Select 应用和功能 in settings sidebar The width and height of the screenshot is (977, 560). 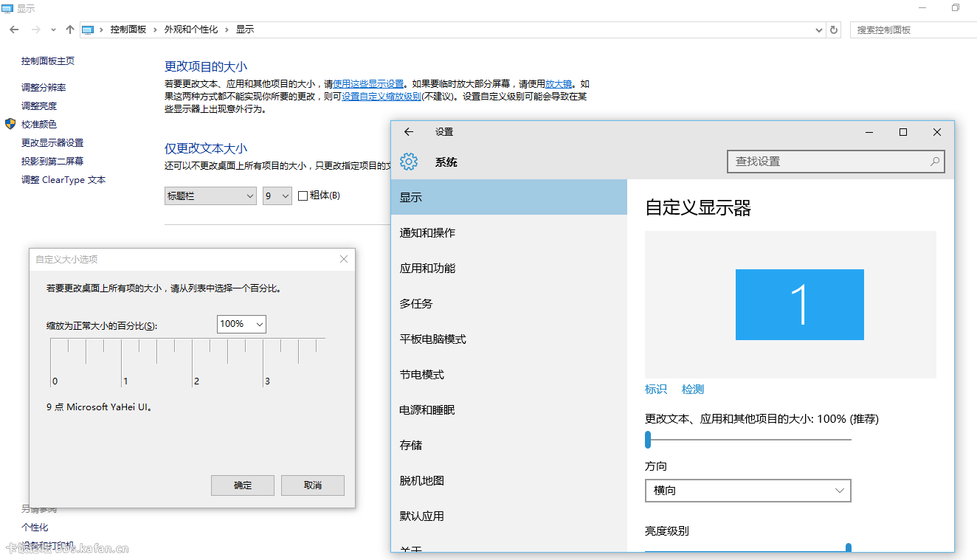(x=509, y=269)
